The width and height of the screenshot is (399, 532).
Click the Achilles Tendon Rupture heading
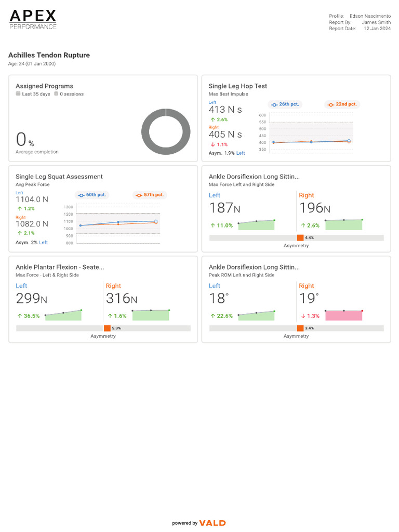[49, 55]
